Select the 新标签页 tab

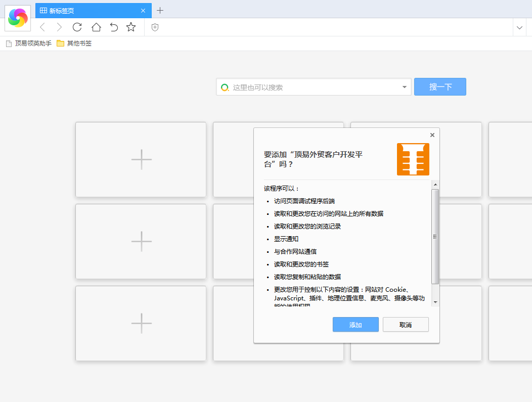94,11
